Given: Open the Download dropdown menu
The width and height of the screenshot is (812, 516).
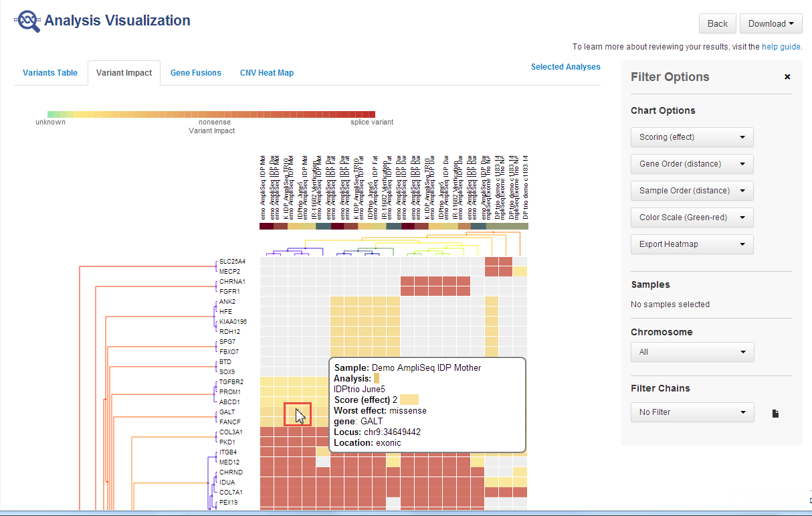Looking at the screenshot, I should click(x=771, y=23).
